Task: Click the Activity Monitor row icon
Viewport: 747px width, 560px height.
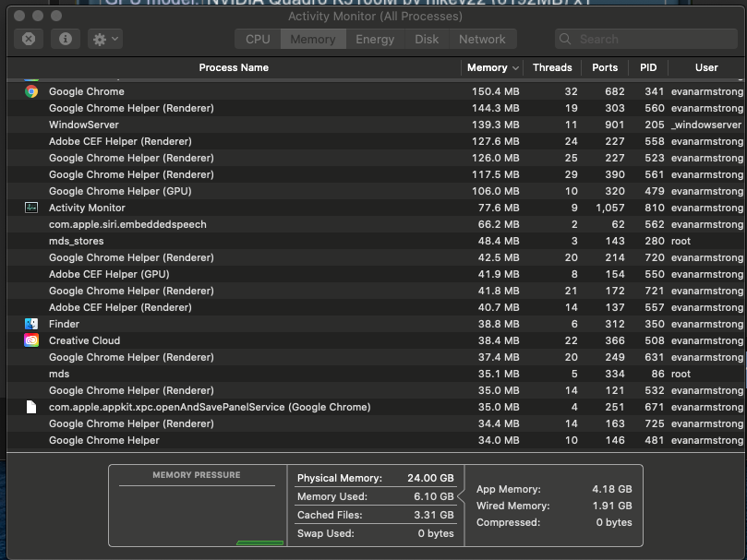Action: click(31, 208)
